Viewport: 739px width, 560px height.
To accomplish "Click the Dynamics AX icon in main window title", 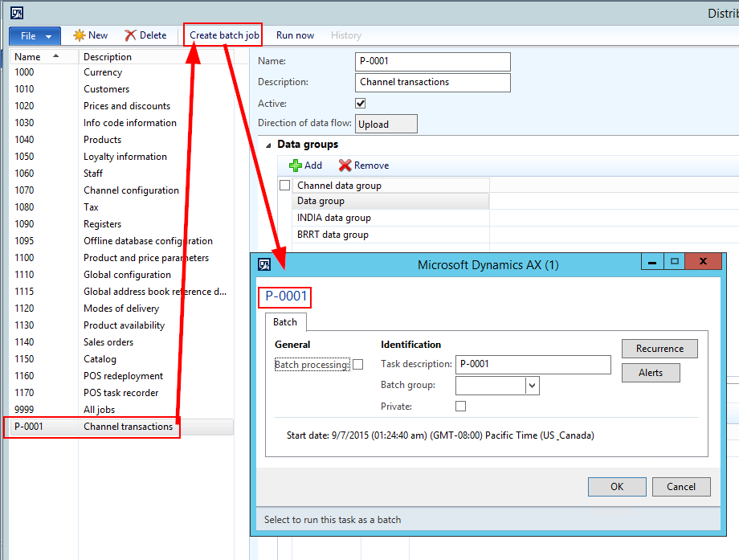I will (x=17, y=13).
